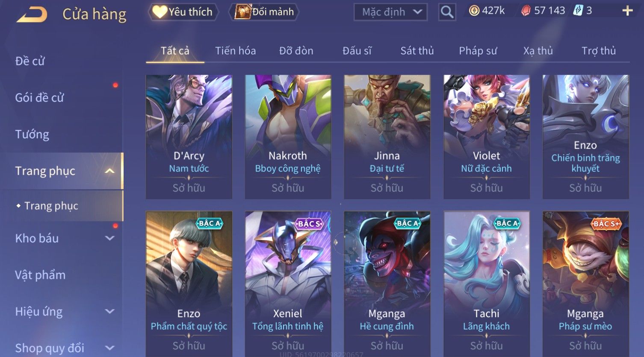Screen dimensions: 644x357
Task: Click the plus icon to add currency
Action: pyautogui.click(x=627, y=11)
